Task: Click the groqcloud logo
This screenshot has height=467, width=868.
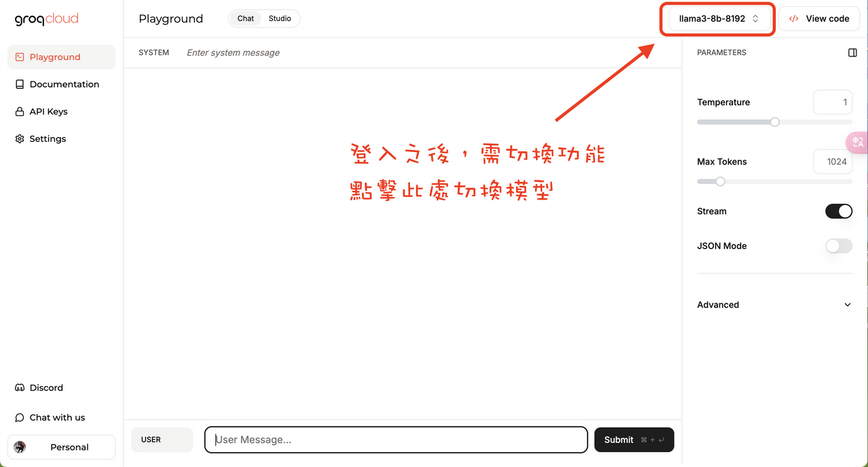Action: point(47,19)
